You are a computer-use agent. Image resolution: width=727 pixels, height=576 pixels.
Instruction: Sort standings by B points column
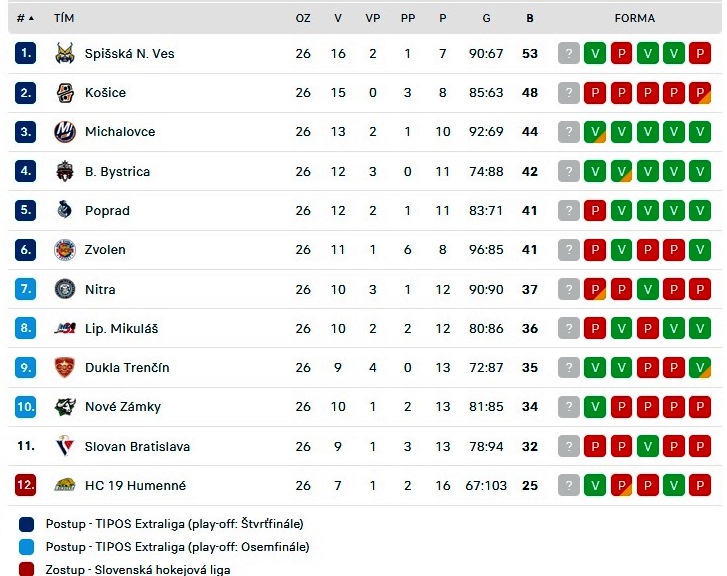tap(530, 18)
